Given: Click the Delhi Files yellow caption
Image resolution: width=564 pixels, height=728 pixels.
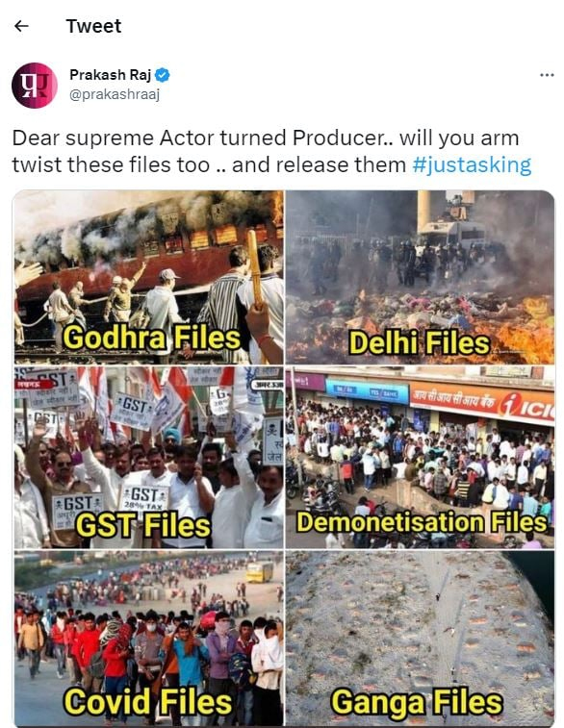Looking at the screenshot, I should pos(419,343).
